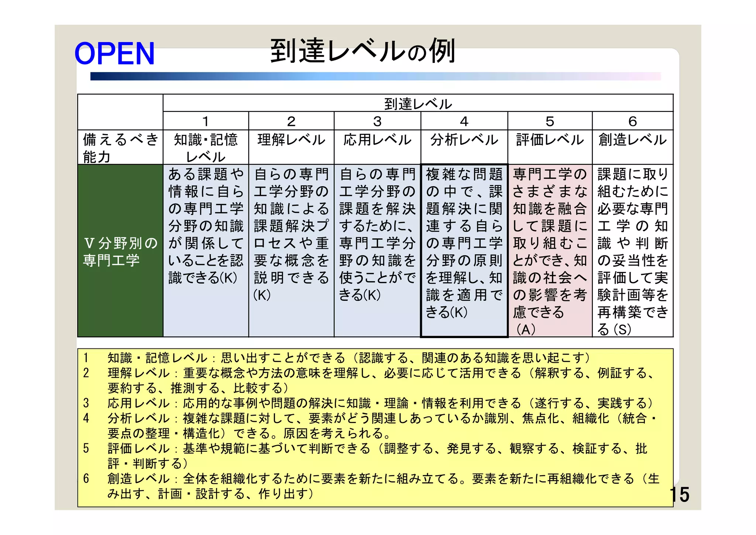Click column header number 6
This screenshot has width=756, height=535.
pyautogui.click(x=633, y=121)
